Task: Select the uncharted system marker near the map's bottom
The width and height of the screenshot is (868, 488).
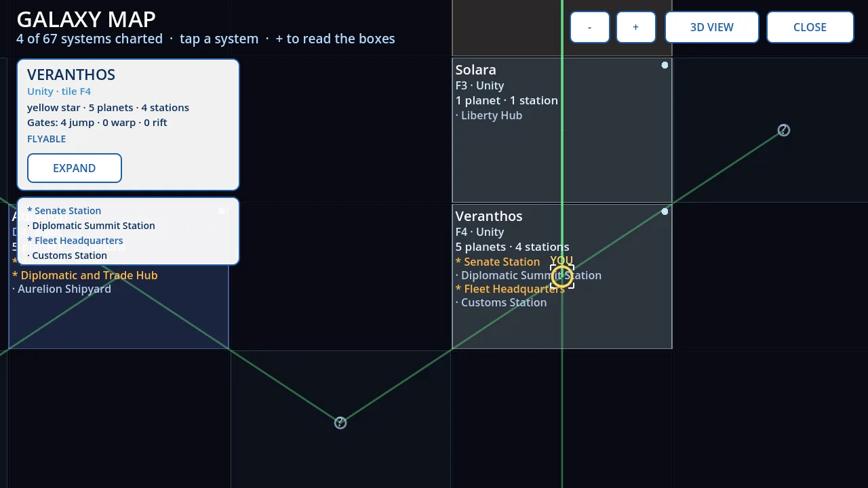Action: point(340,423)
